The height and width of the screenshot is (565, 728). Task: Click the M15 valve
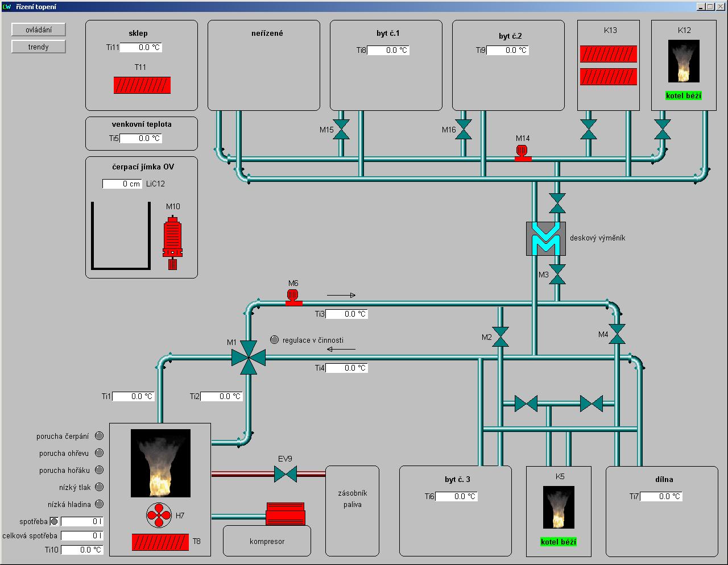tap(341, 130)
